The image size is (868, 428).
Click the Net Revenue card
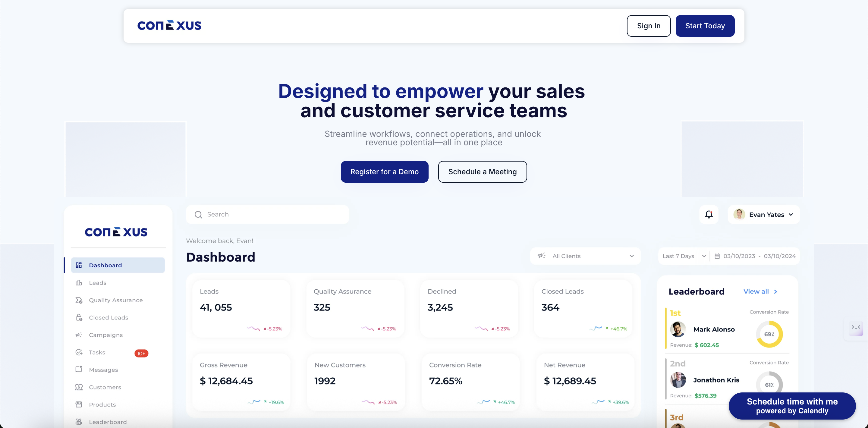tap(585, 382)
